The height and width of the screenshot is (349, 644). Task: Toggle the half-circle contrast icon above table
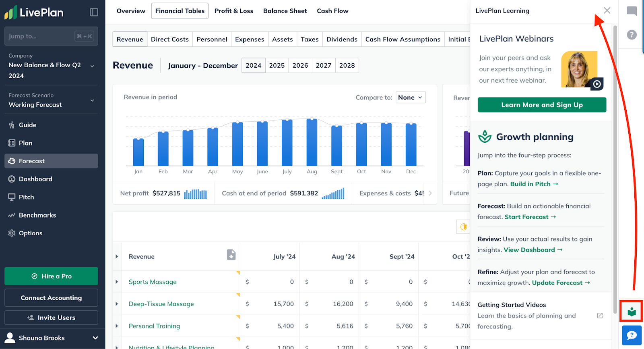[x=463, y=227]
